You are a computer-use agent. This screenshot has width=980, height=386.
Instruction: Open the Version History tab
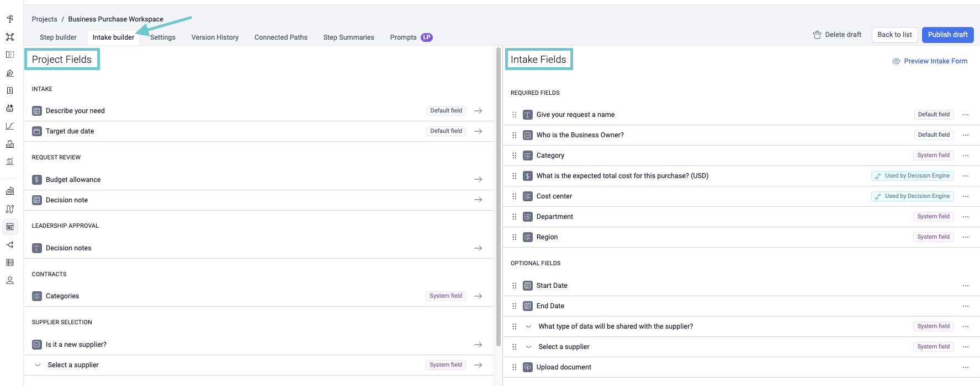215,37
